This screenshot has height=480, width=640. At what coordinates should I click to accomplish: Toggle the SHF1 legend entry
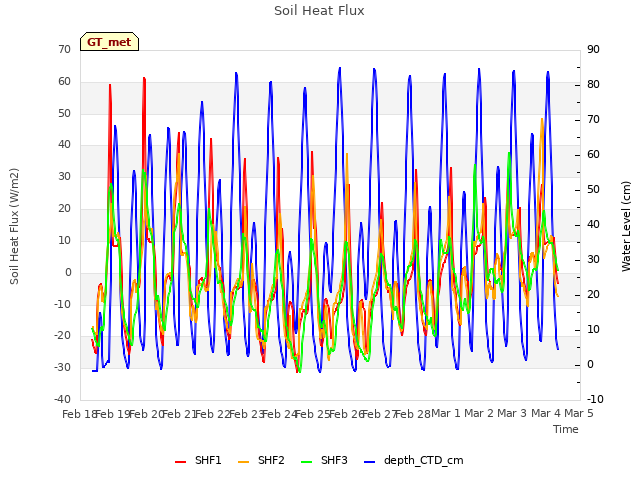[198, 460]
